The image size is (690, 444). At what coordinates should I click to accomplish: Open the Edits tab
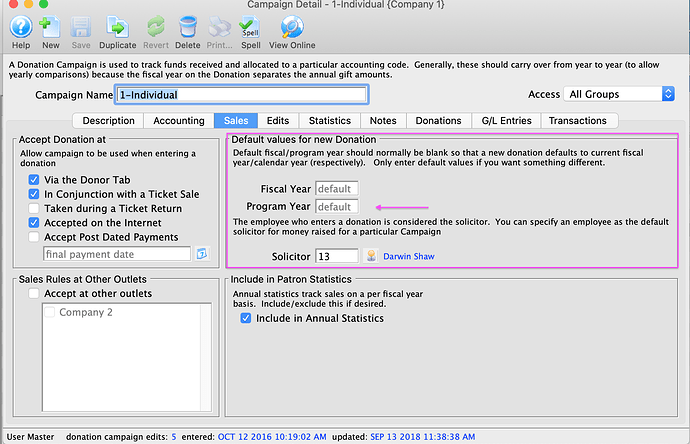[x=278, y=121]
